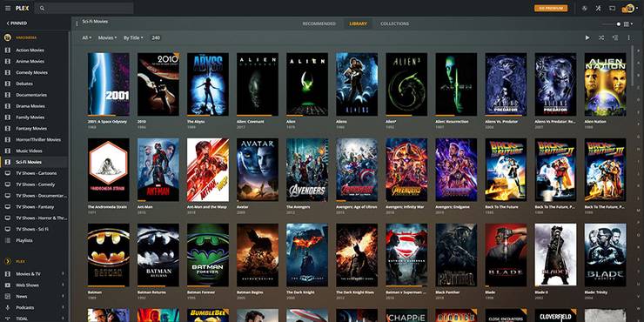Switch to the Collections tab

[395, 23]
